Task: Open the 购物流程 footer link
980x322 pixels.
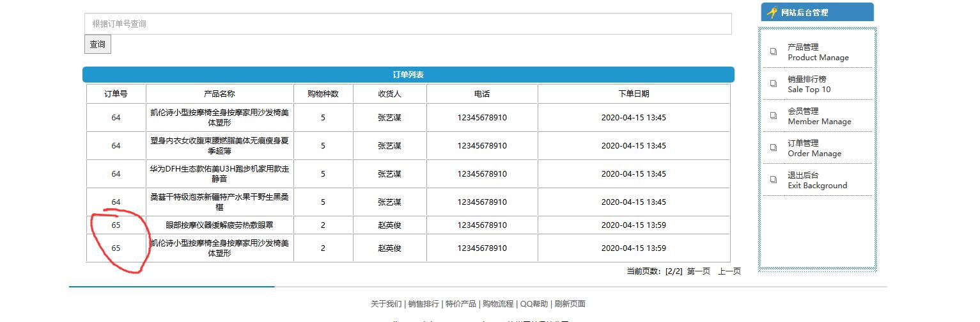Action: click(498, 304)
